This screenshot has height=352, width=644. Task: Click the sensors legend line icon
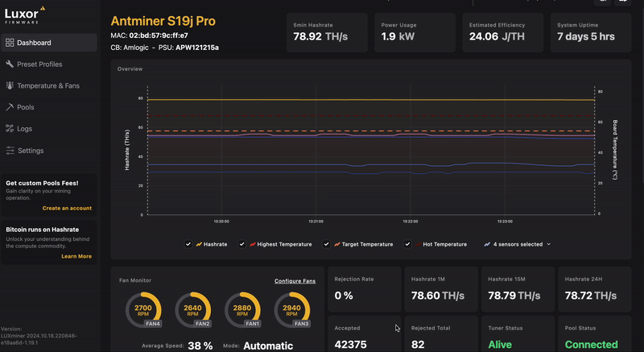coord(487,244)
